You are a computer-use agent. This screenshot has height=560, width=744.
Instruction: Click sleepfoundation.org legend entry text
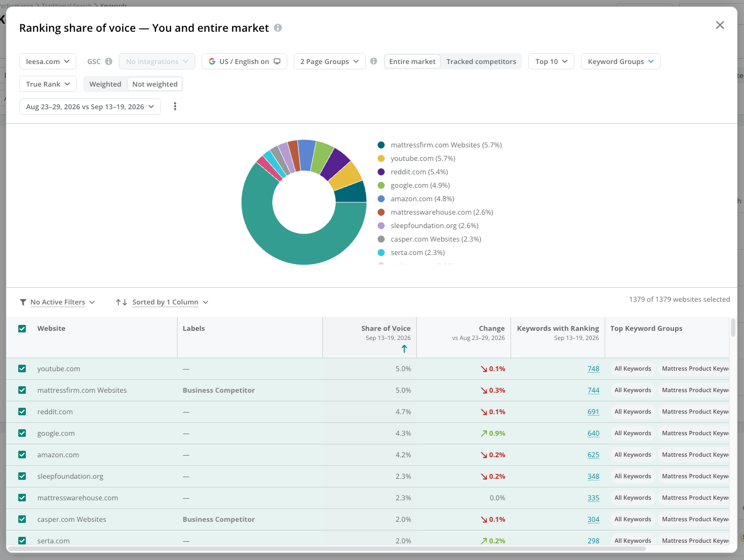434,225
